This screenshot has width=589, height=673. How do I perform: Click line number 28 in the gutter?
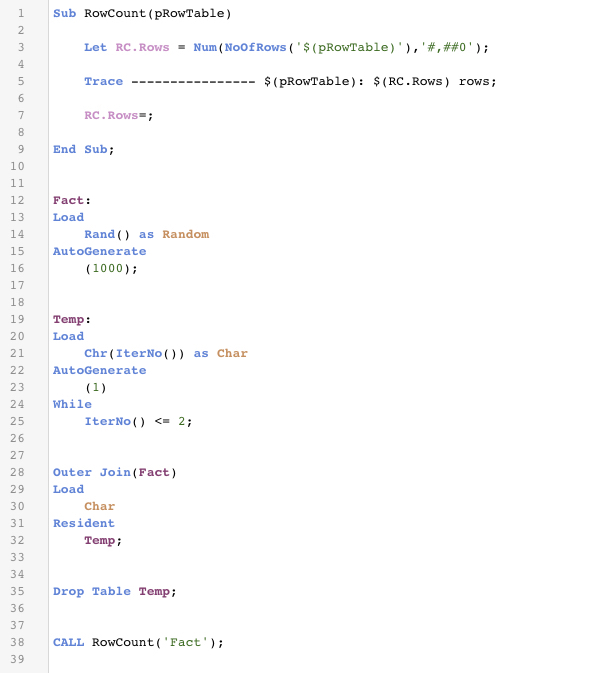[x=17, y=472]
